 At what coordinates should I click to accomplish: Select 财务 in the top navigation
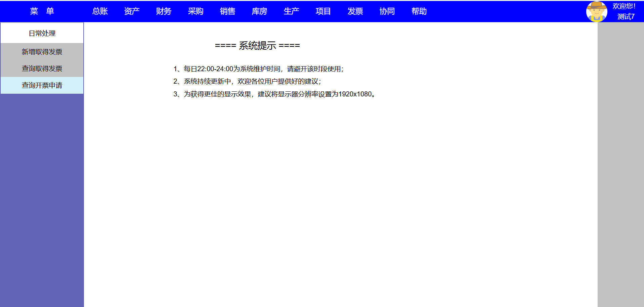coord(164,11)
